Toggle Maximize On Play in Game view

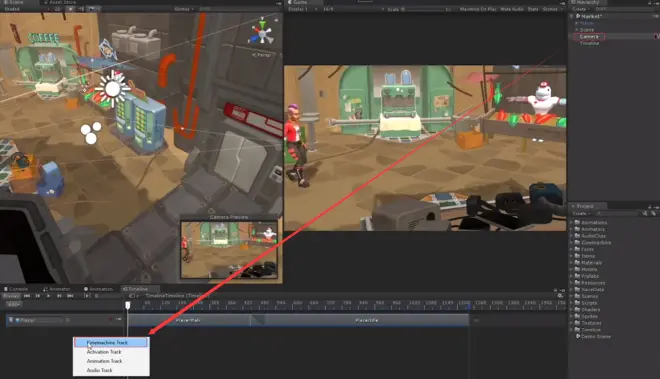pos(478,9)
